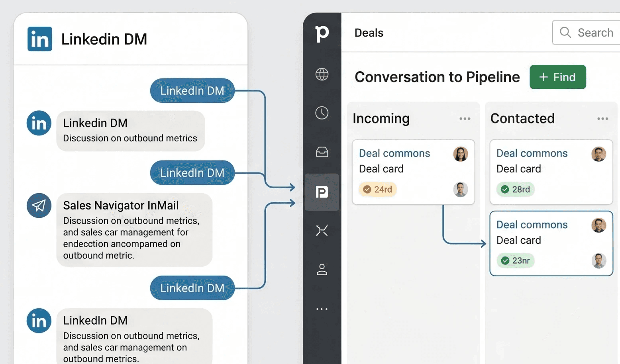Click the man's avatar beside the 24rd badge
620x364 pixels.
[x=461, y=190]
